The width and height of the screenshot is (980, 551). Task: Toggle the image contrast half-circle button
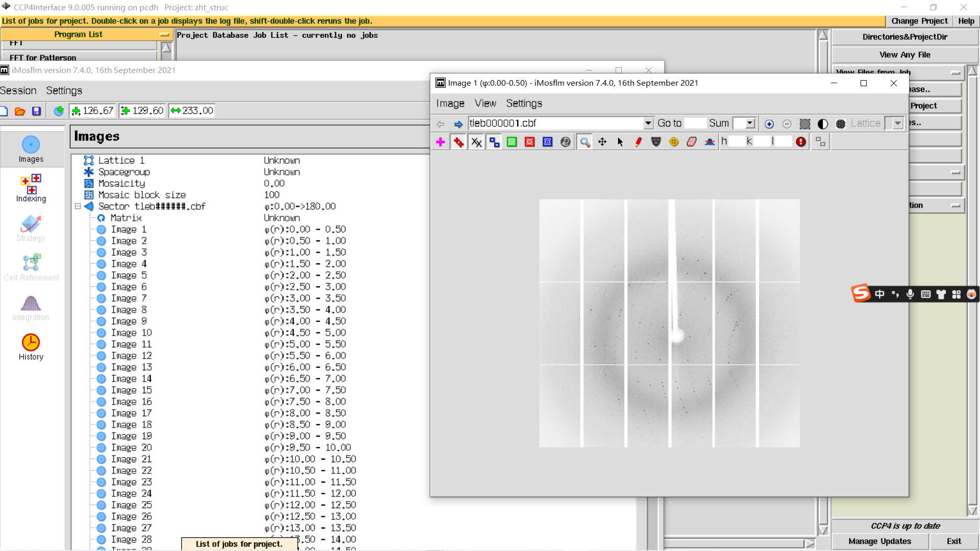pos(822,123)
